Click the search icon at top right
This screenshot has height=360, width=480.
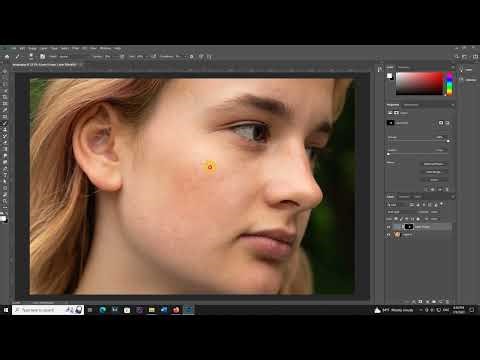pyautogui.click(x=457, y=57)
